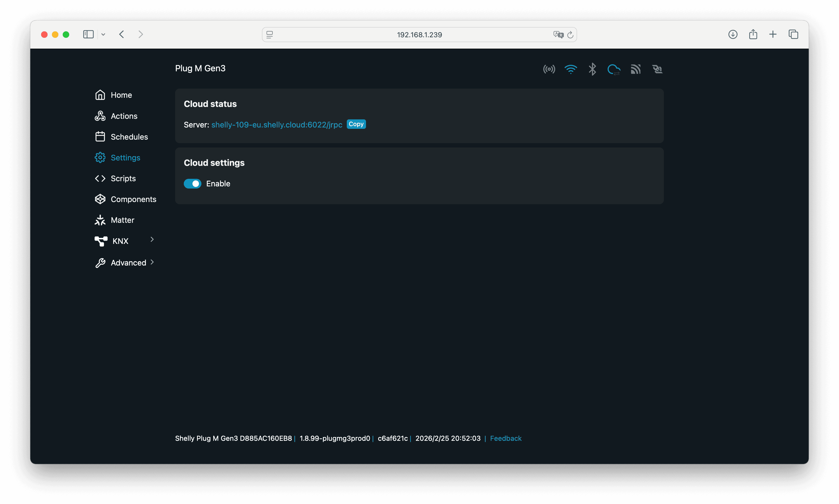Image resolution: width=839 pixels, height=504 pixels.
Task: Reload the page in Safari
Action: point(570,35)
